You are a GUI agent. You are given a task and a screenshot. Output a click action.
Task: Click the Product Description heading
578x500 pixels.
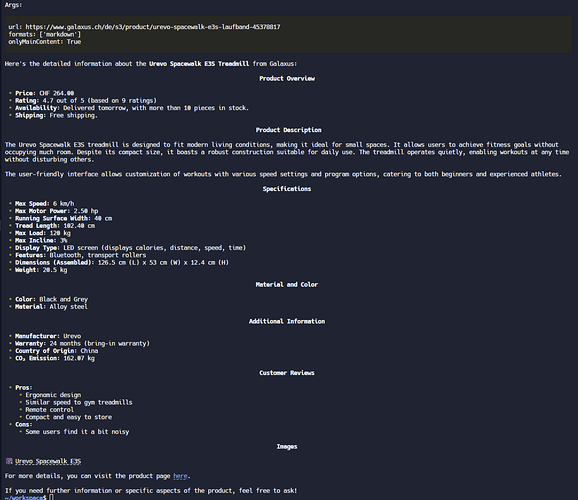click(288, 130)
